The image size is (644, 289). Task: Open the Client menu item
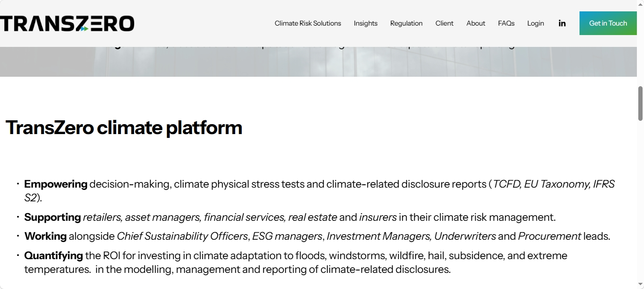tap(444, 23)
